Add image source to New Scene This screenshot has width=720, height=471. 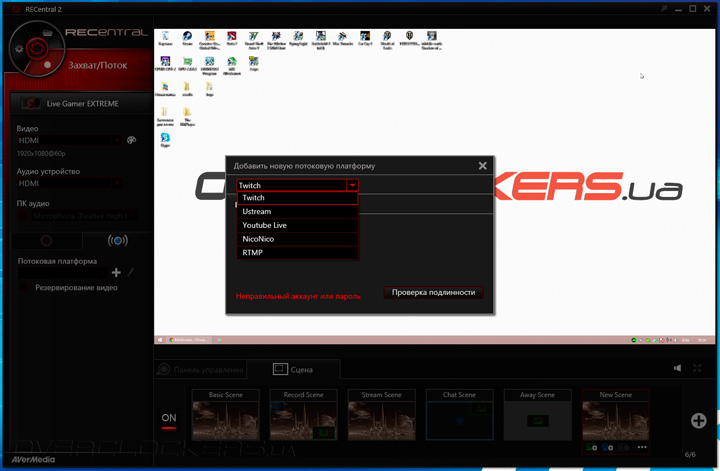point(592,447)
